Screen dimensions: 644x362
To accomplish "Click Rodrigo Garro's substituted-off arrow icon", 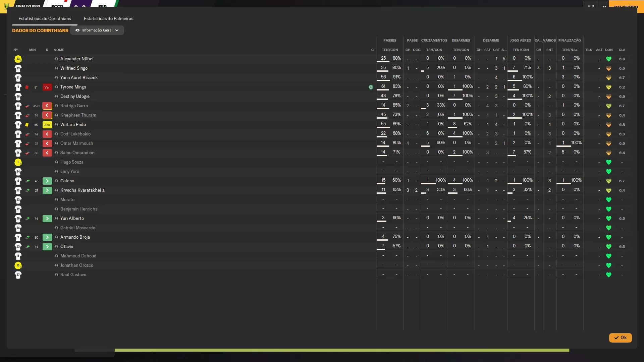I will (47, 106).
